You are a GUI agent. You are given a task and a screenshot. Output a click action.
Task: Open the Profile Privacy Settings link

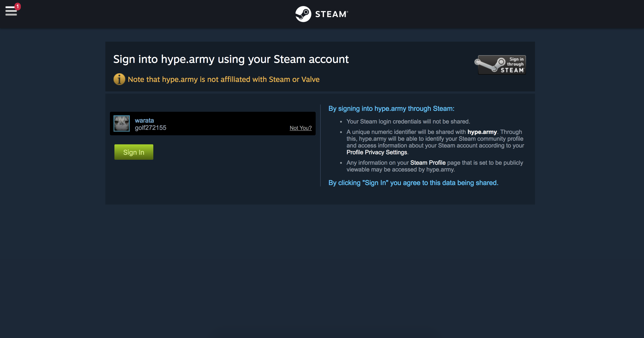[376, 152]
